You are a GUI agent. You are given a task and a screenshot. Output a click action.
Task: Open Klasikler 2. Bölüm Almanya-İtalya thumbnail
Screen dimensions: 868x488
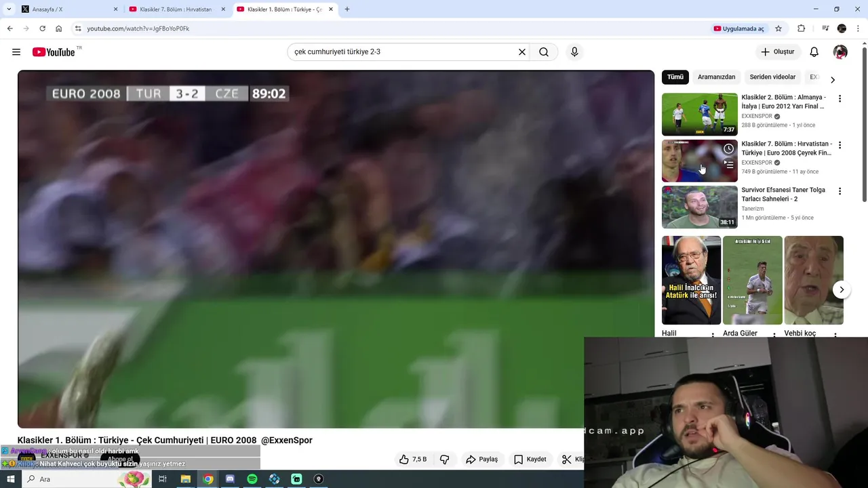699,115
